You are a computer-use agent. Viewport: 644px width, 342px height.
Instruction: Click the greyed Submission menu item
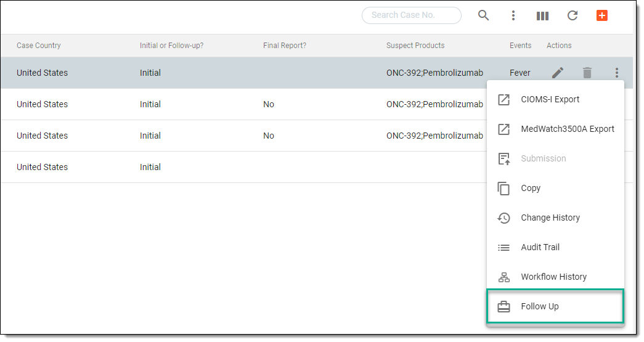point(555,158)
